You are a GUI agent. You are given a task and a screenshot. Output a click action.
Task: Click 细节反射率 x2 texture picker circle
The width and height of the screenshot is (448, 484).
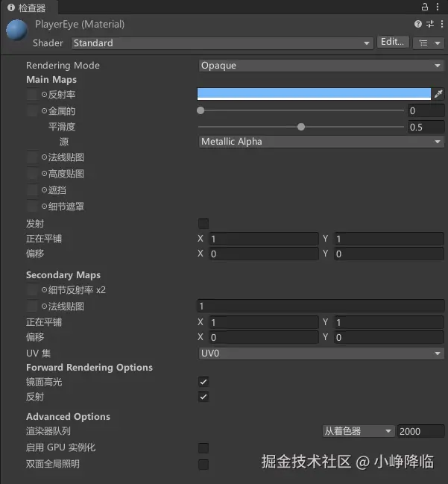[x=44, y=290]
